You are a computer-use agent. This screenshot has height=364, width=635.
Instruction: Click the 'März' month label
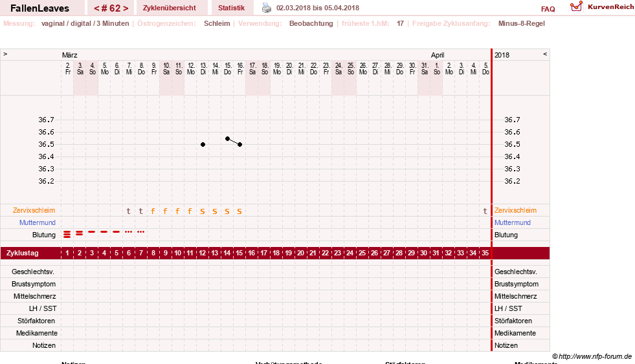(70, 55)
